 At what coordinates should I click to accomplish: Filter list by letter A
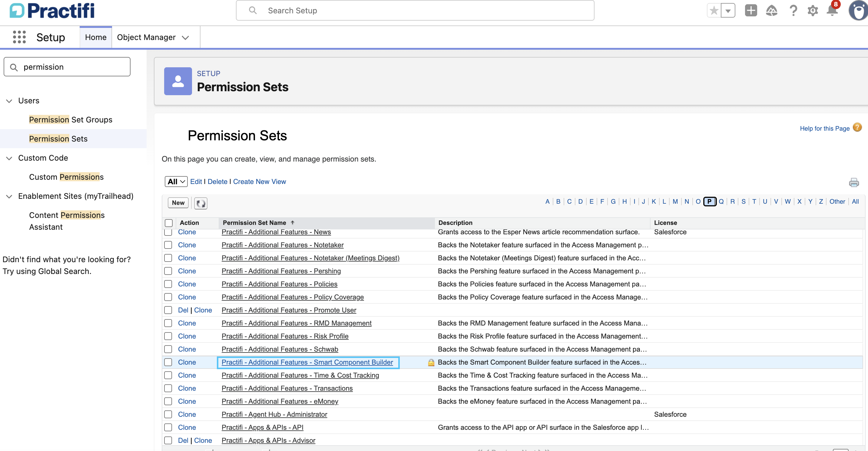(x=547, y=202)
